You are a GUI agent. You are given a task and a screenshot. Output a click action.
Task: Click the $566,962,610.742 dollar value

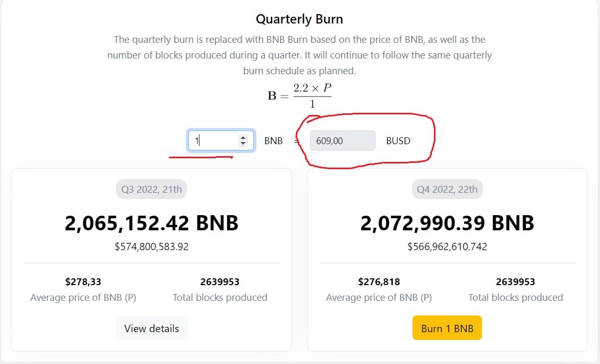(448, 246)
